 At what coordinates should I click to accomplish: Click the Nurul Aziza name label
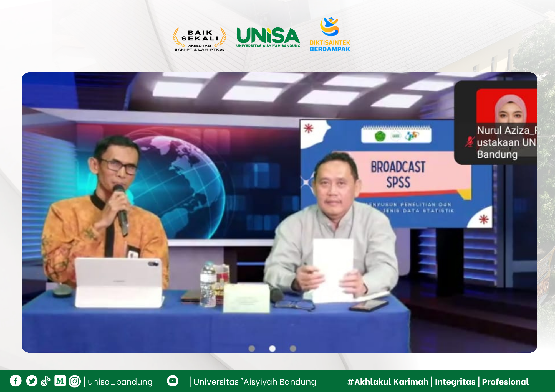coord(507,142)
